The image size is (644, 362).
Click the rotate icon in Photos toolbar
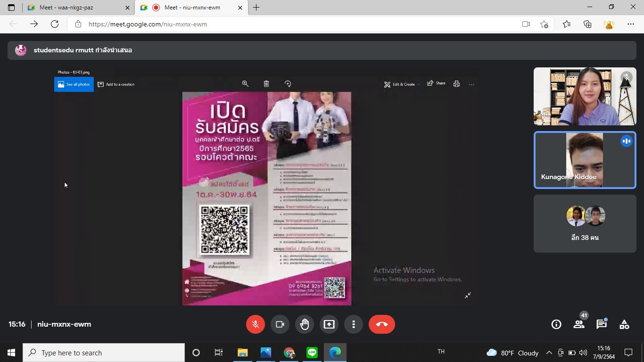(288, 83)
